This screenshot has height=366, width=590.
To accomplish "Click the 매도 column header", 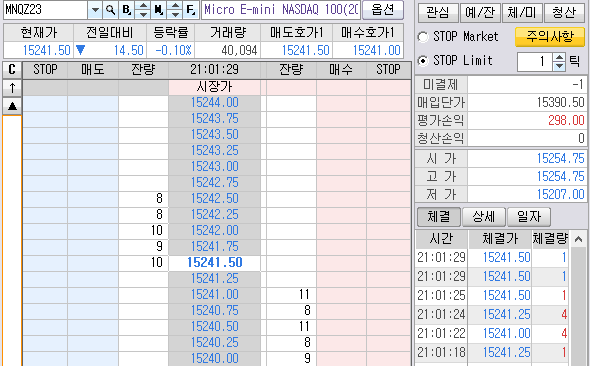I will click(x=93, y=70).
